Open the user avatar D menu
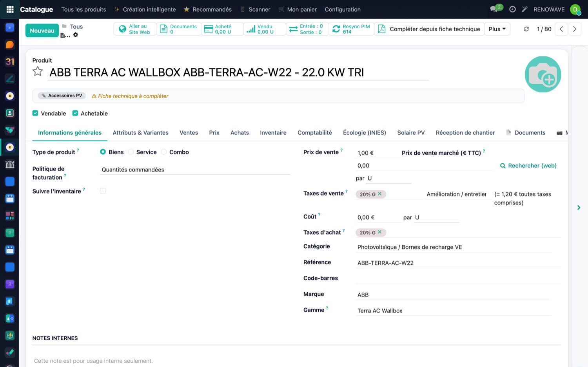This screenshot has height=367, width=588. tap(575, 9)
